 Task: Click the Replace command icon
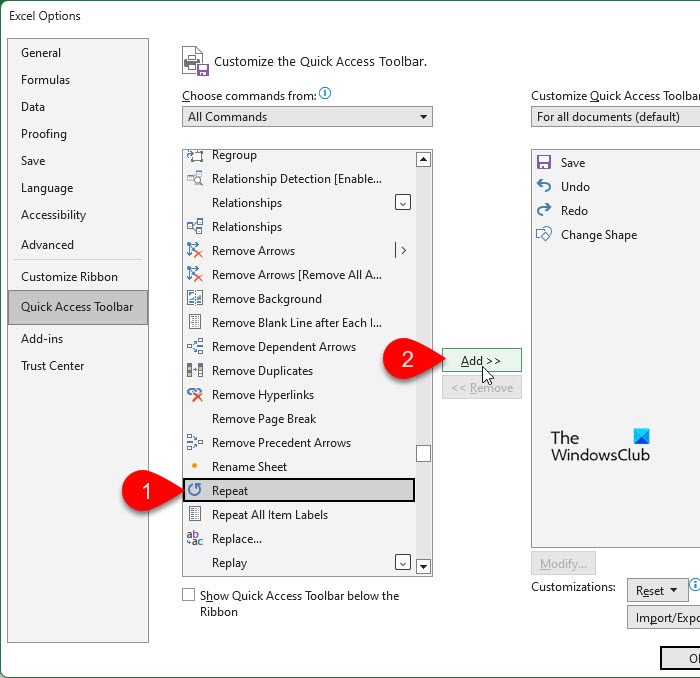(x=195, y=538)
